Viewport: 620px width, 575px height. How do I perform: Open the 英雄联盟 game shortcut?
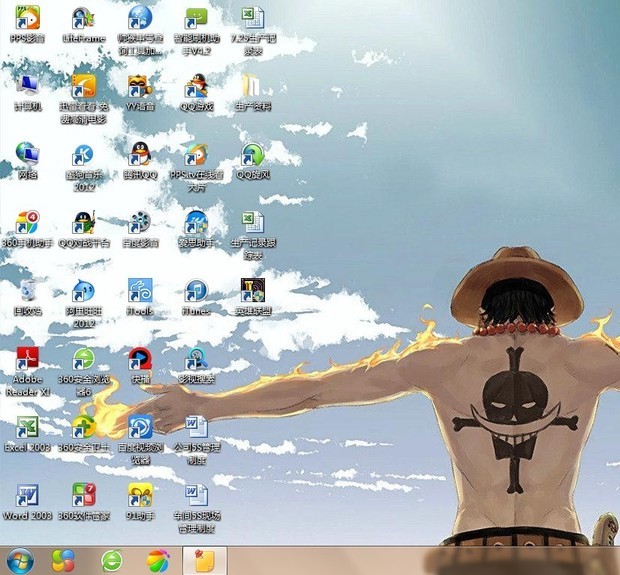point(252,291)
